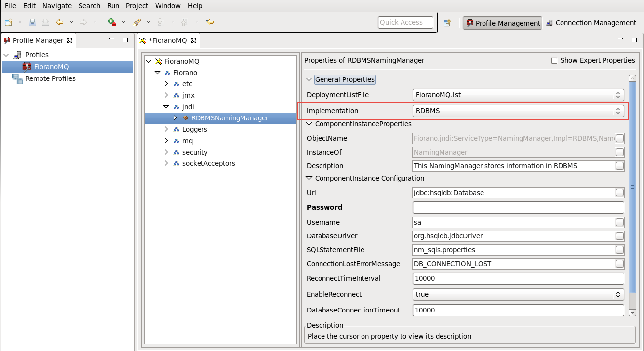Click the Loggers node icon
The height and width of the screenshot is (351, 644).
point(176,129)
